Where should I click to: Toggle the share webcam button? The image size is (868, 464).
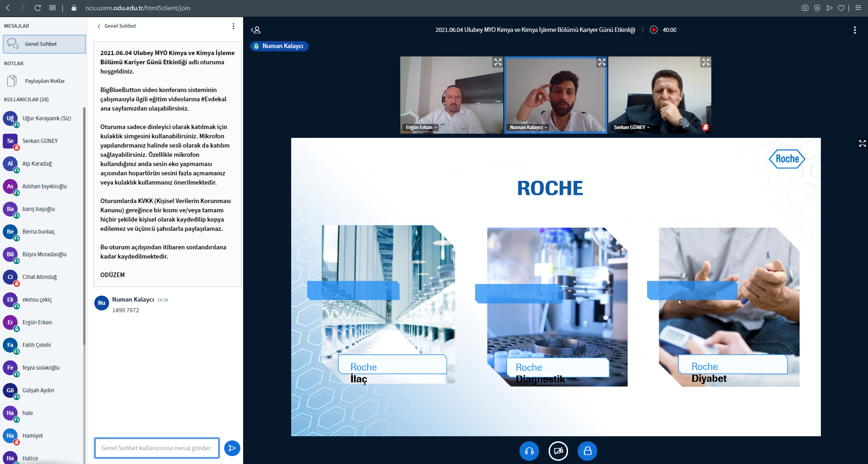558,451
